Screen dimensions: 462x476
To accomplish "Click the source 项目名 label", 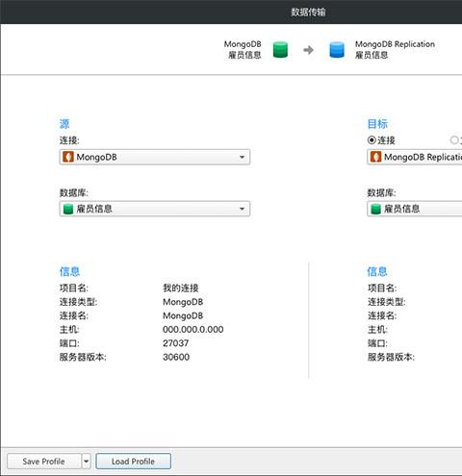I will pos(74,288).
